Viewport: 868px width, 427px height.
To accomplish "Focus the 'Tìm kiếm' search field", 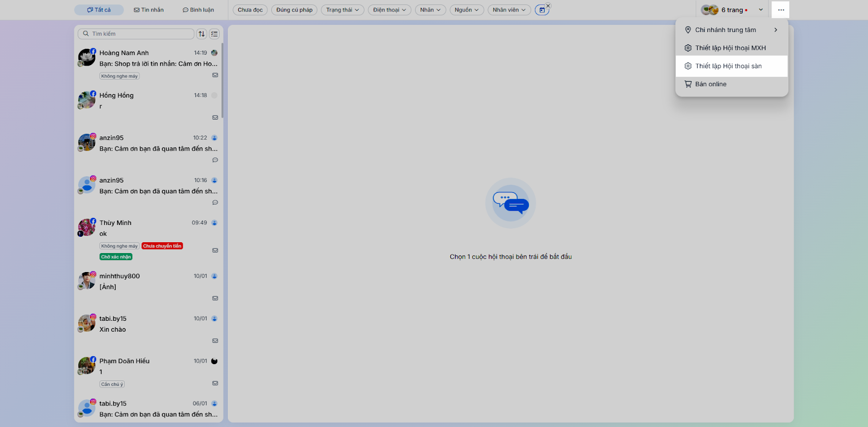I will [136, 34].
